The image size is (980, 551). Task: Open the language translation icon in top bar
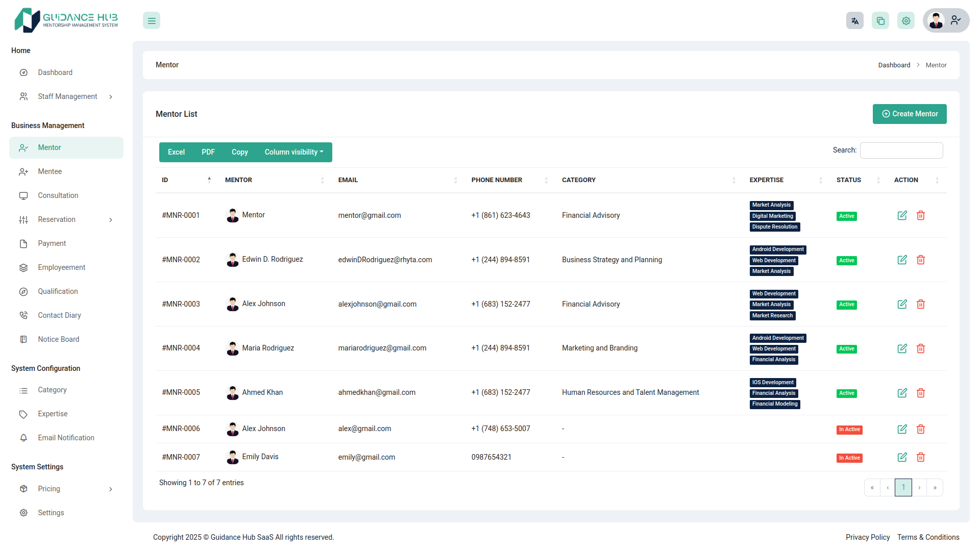click(855, 20)
